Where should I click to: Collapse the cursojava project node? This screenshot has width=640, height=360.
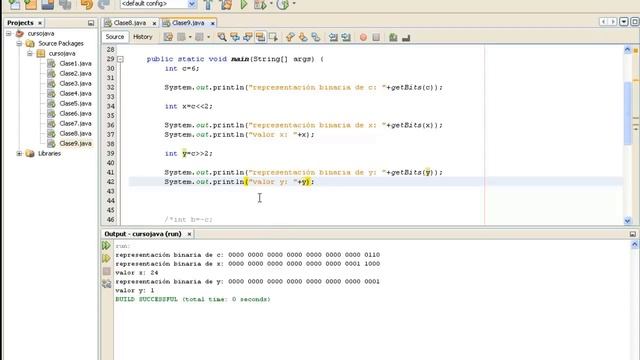point(9,33)
